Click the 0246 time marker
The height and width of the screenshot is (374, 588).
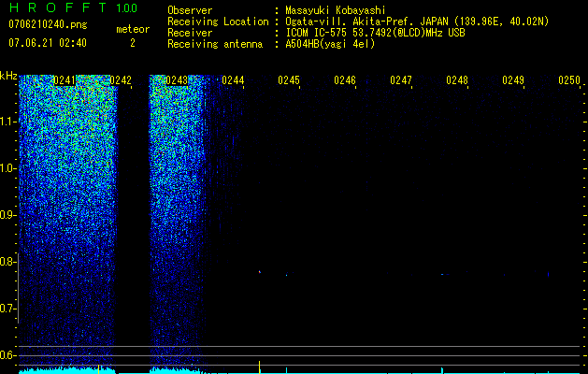[345, 80]
